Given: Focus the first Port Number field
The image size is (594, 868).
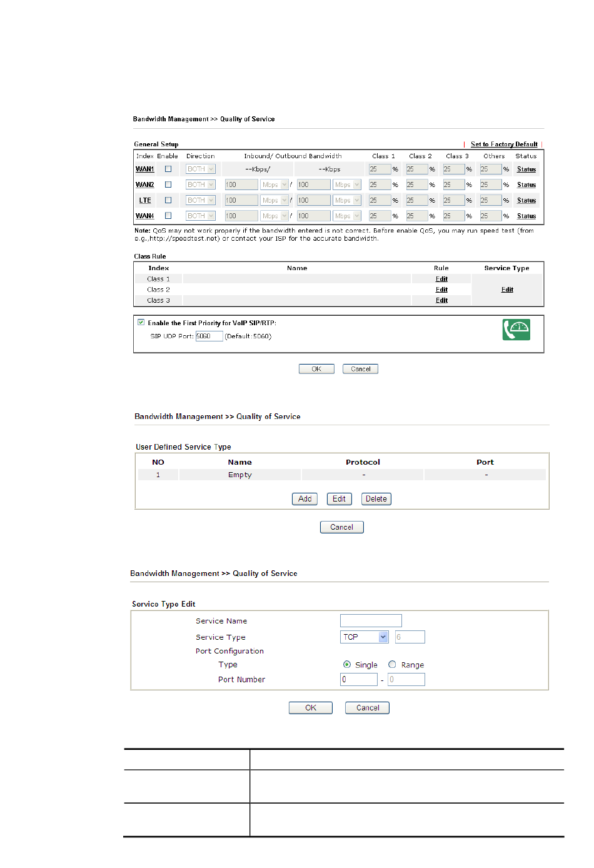Looking at the screenshot, I should coord(359,679).
